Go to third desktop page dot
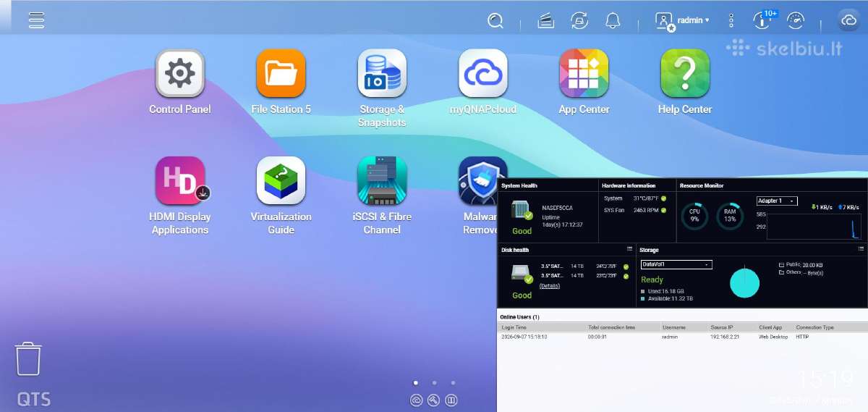The height and width of the screenshot is (412, 868). (x=453, y=382)
